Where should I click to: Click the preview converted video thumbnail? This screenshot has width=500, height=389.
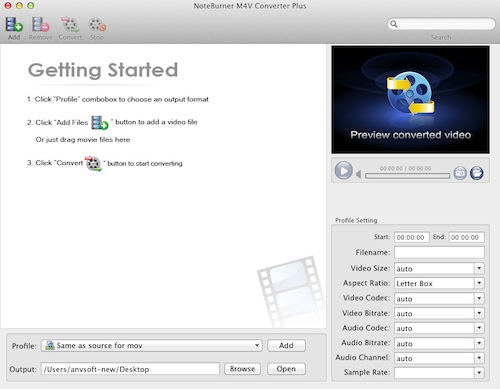(410, 100)
